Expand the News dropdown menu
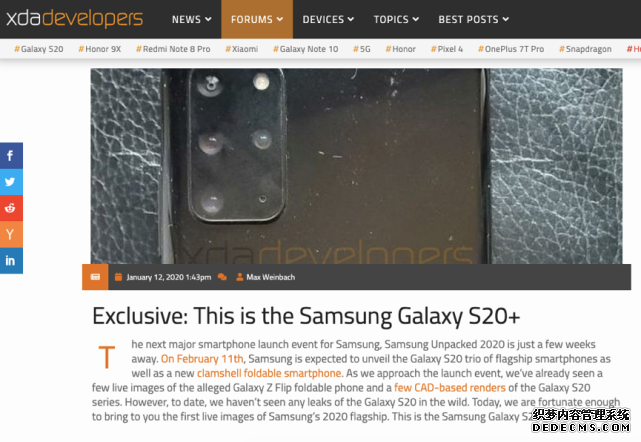This screenshot has height=442, width=641. point(191,19)
